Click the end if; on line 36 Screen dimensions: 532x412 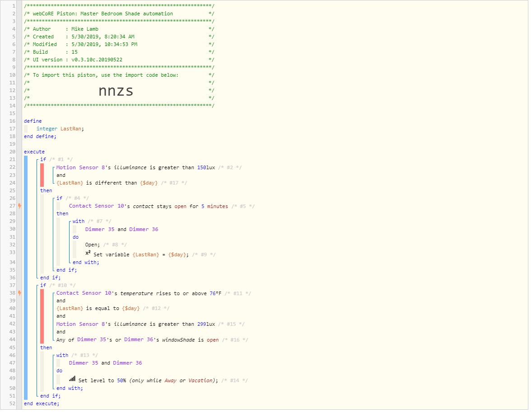(50, 278)
